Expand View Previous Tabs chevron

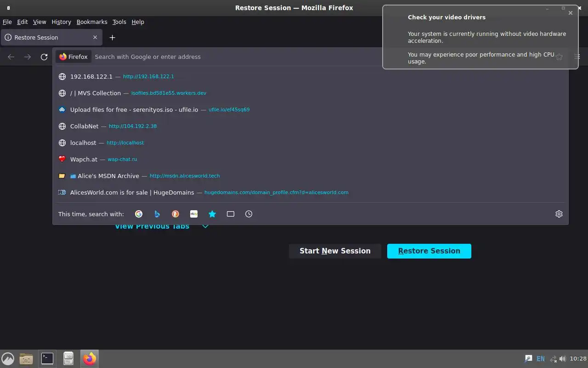click(205, 226)
